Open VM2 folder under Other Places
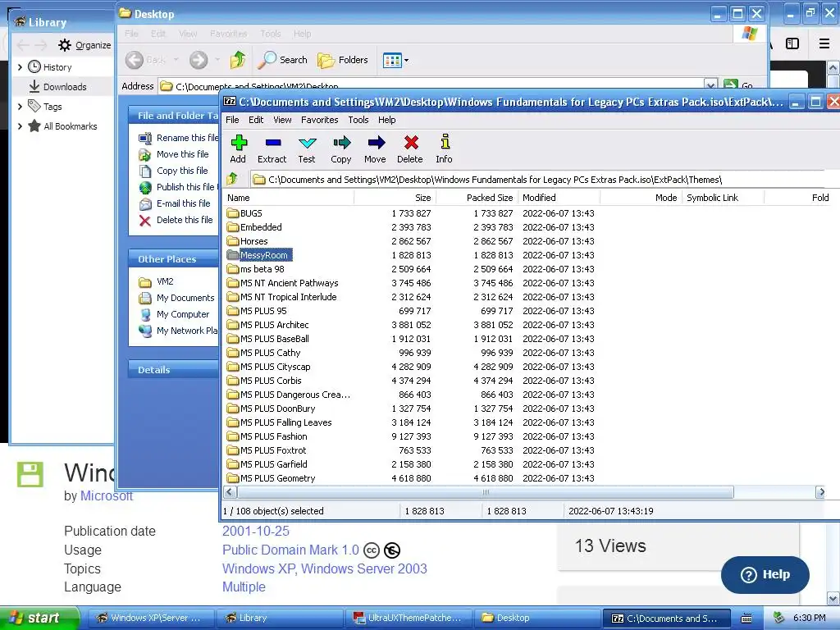 164,281
